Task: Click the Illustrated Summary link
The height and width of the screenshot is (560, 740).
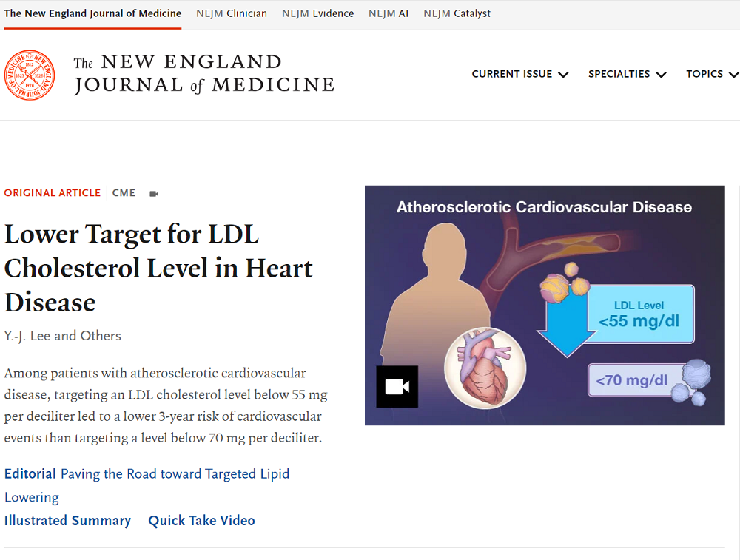Action: pyautogui.click(x=67, y=521)
